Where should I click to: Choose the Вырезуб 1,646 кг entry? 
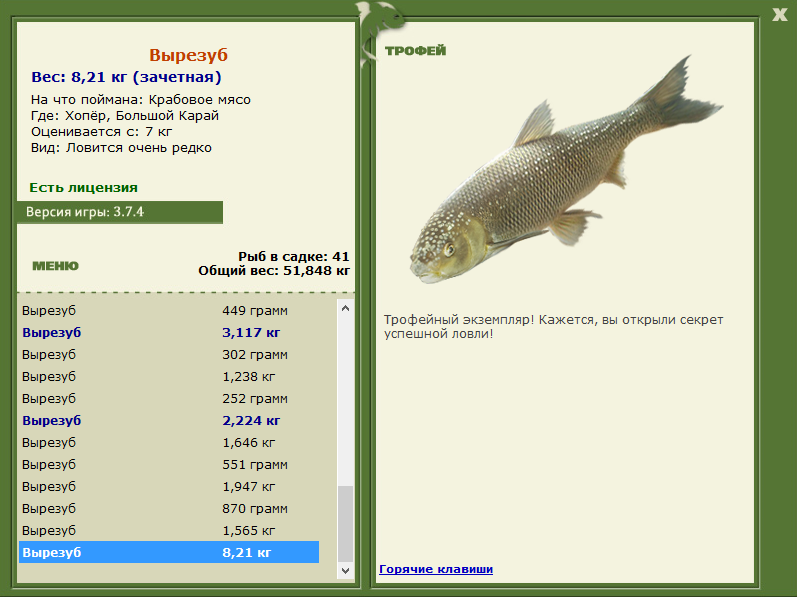[x=168, y=442]
